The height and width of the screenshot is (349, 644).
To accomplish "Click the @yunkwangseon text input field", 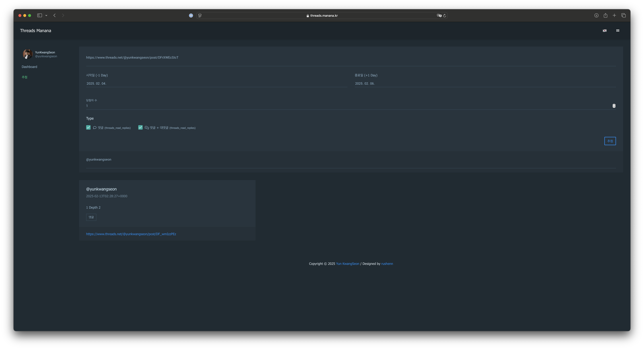I will click(351, 160).
